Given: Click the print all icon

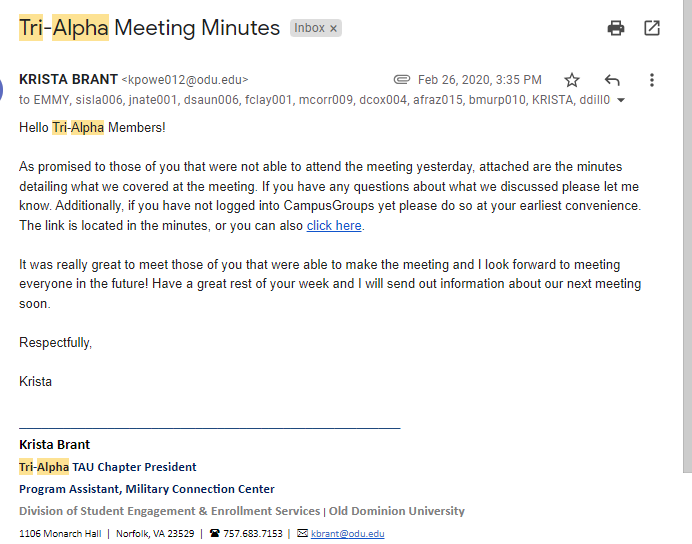Looking at the screenshot, I should [x=616, y=28].
